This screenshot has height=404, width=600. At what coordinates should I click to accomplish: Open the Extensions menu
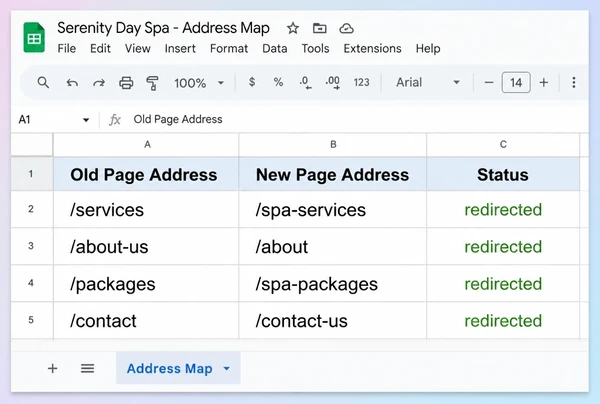click(372, 49)
